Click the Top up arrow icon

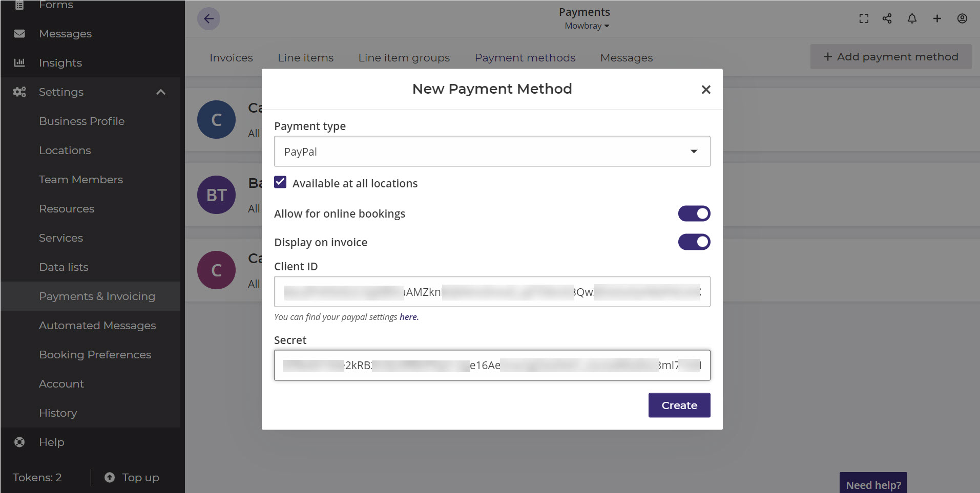click(x=110, y=477)
